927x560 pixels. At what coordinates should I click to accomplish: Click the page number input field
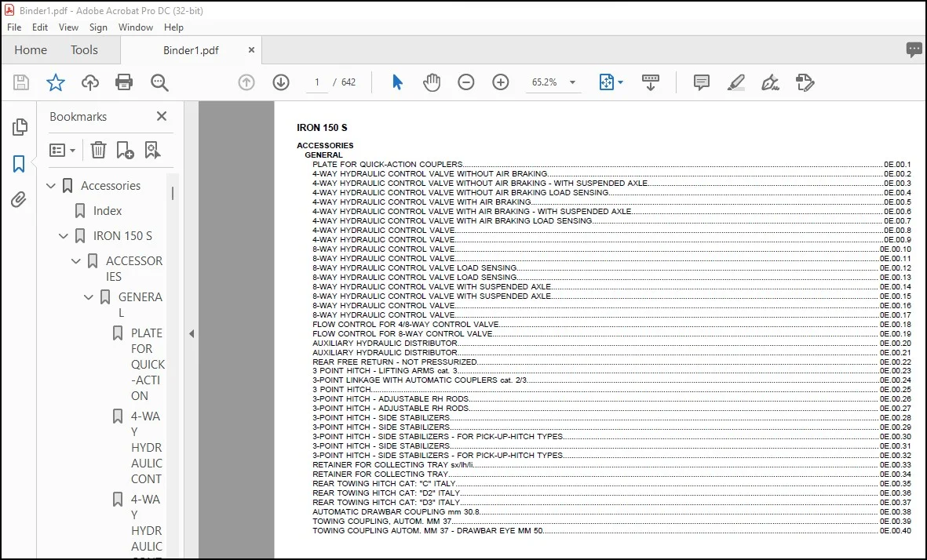click(x=317, y=82)
